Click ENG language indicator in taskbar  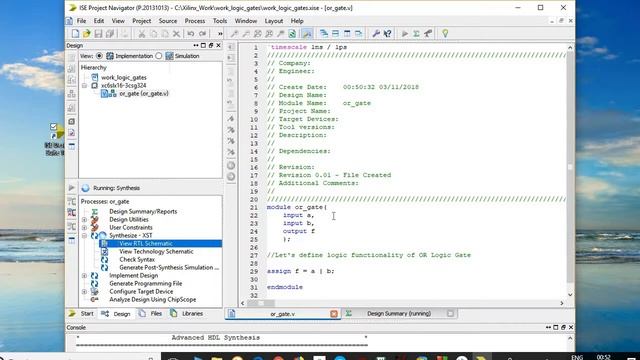[577, 357]
